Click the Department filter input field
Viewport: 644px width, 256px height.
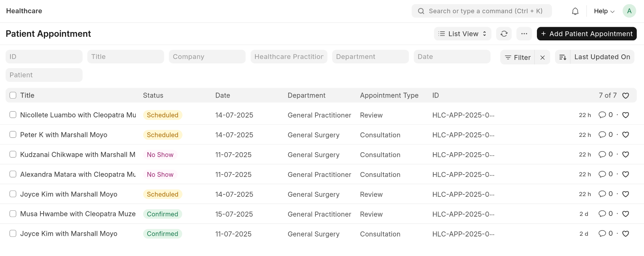[x=370, y=56]
